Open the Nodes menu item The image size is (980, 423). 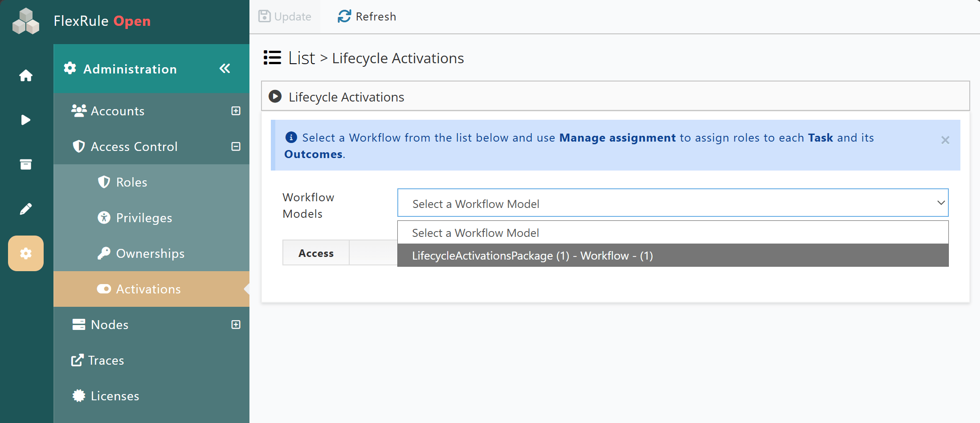pos(151,325)
